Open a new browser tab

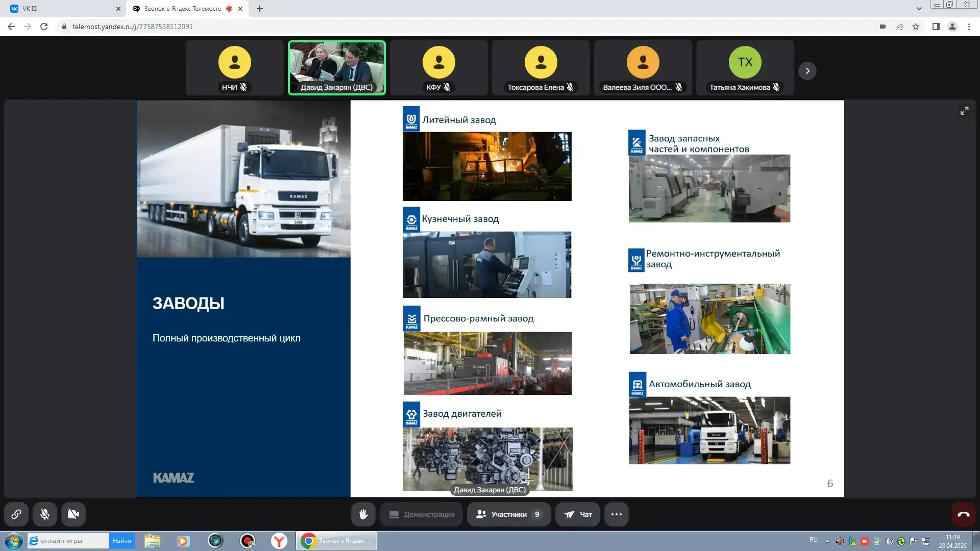(x=260, y=9)
